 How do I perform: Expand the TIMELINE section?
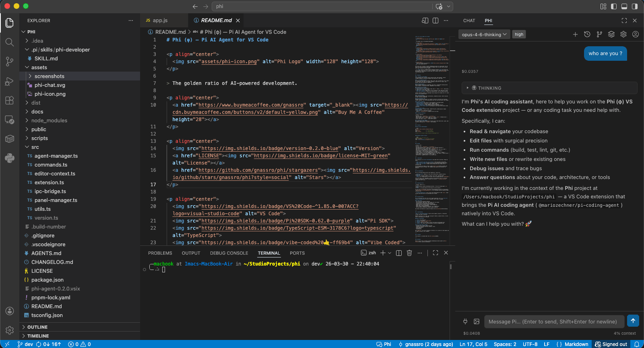(x=80, y=336)
